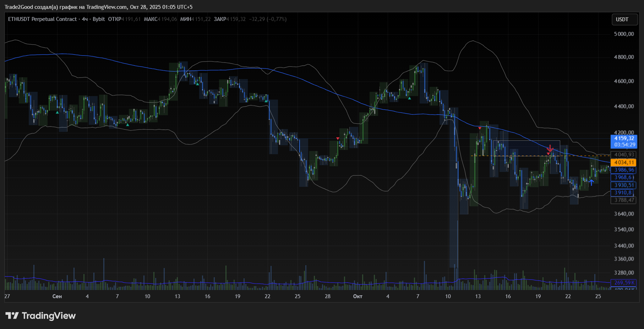
Task: Click the 269,59K volume average label
Action: (x=624, y=283)
